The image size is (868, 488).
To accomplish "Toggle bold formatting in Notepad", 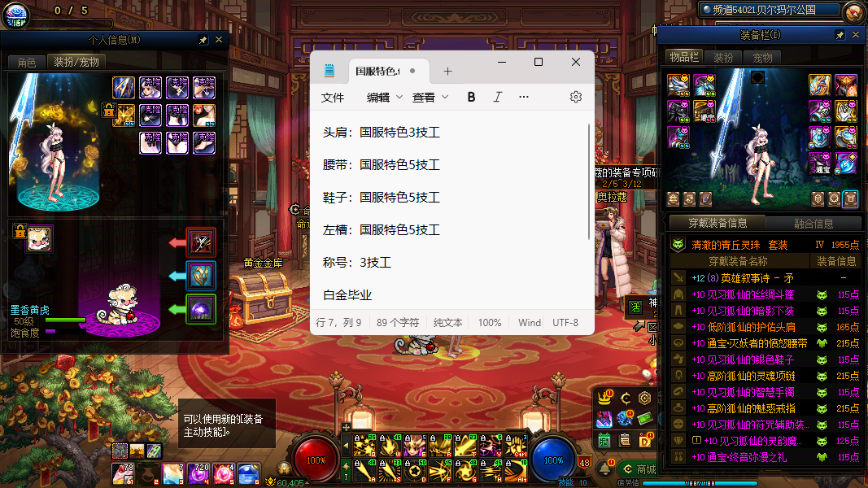I will click(x=471, y=97).
